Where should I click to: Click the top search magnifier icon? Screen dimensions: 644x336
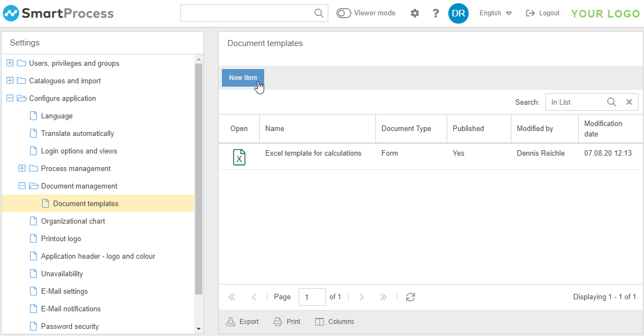coord(319,13)
